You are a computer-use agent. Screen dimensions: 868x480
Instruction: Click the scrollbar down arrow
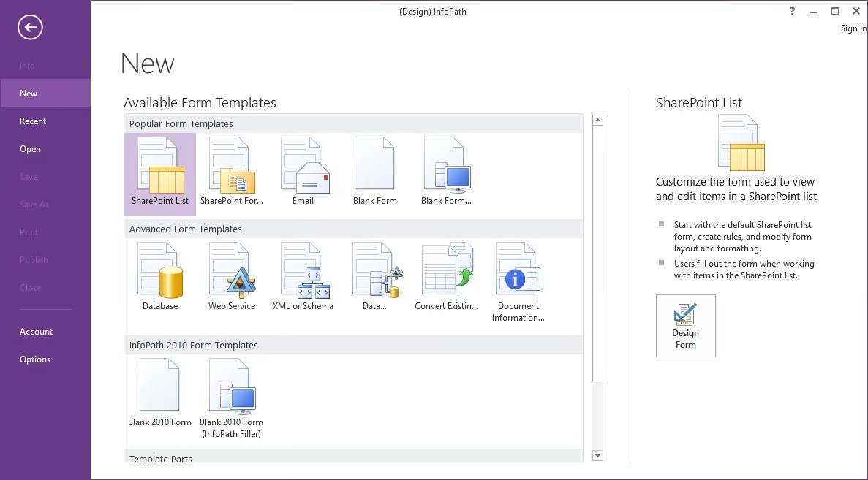pyautogui.click(x=597, y=454)
